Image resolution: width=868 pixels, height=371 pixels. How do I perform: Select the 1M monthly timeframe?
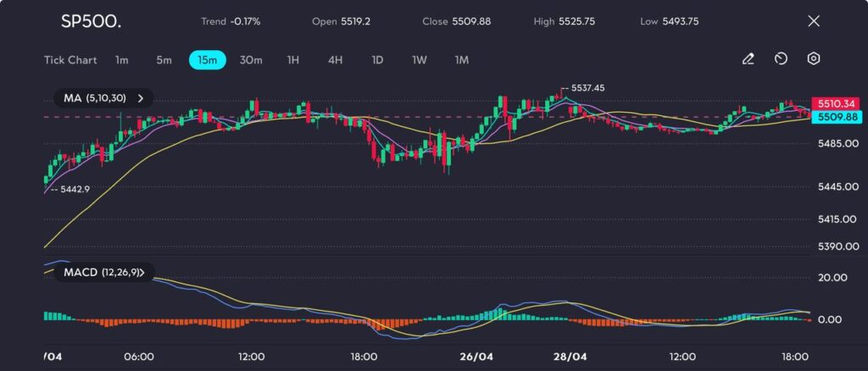click(461, 60)
